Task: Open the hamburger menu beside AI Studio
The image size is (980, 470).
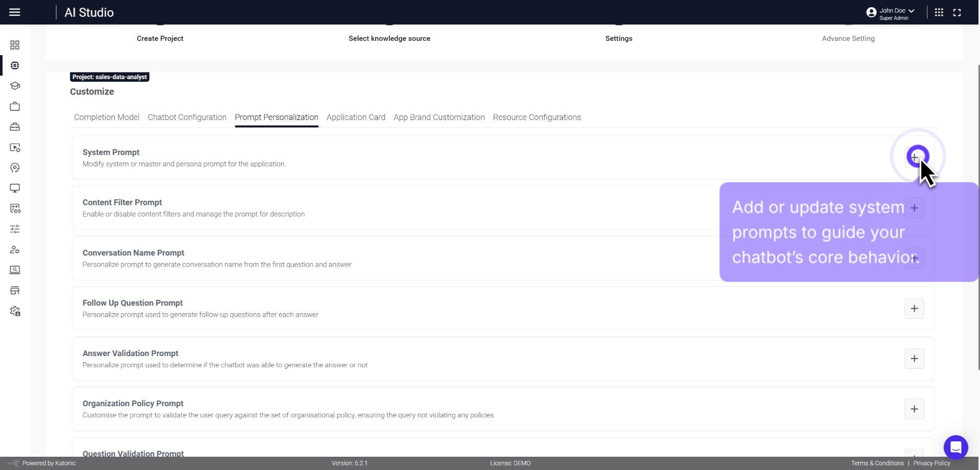Action: (15, 12)
